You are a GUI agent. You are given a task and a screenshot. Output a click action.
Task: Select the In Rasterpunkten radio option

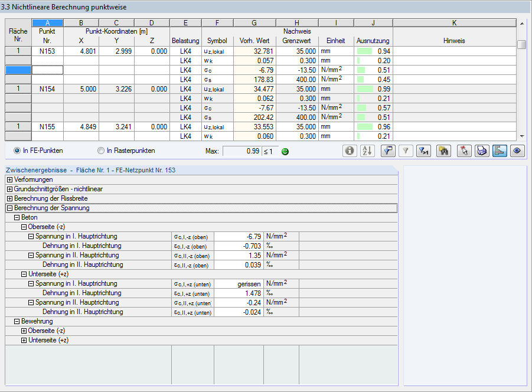pos(101,151)
